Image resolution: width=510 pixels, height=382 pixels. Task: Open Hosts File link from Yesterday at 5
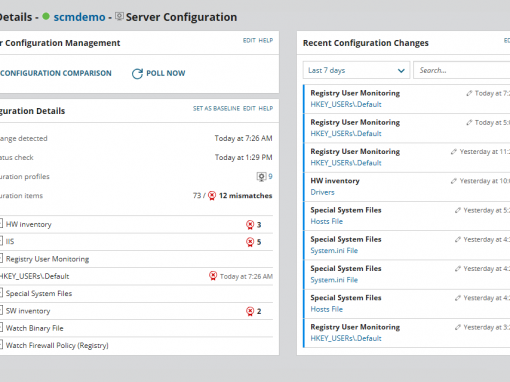coord(327,221)
